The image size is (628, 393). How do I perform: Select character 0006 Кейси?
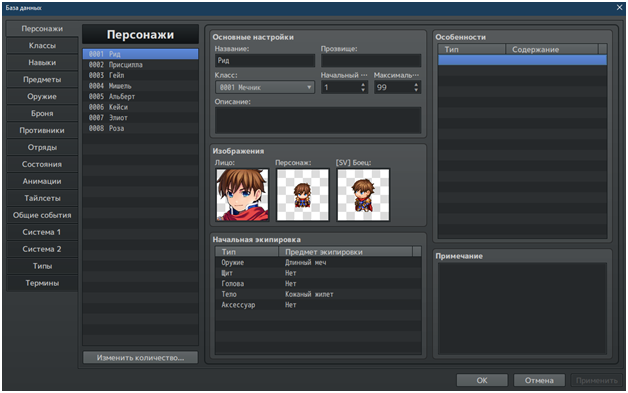pos(140,107)
